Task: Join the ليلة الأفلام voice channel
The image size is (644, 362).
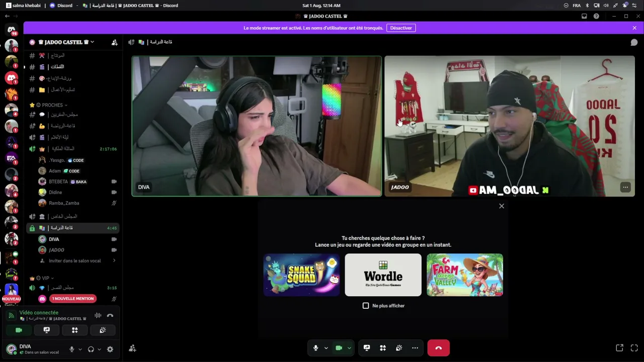Action: coord(72,137)
